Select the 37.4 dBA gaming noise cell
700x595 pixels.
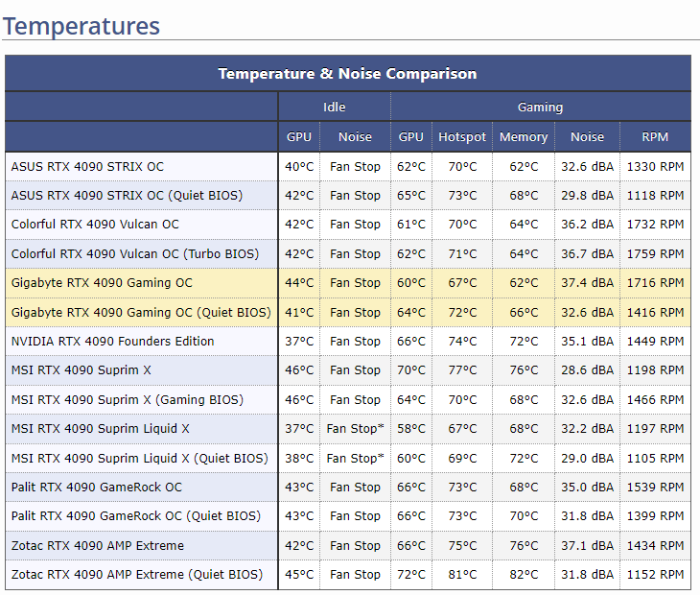click(x=587, y=283)
